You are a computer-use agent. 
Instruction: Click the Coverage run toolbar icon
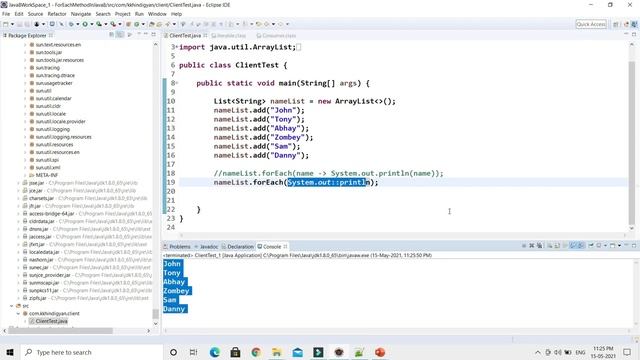coord(99,24)
